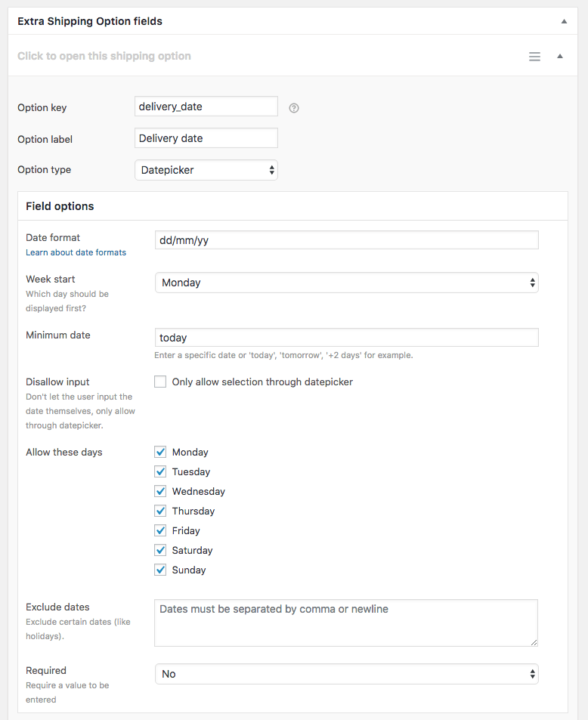Uncheck the Saturday checkbox

pyautogui.click(x=160, y=550)
